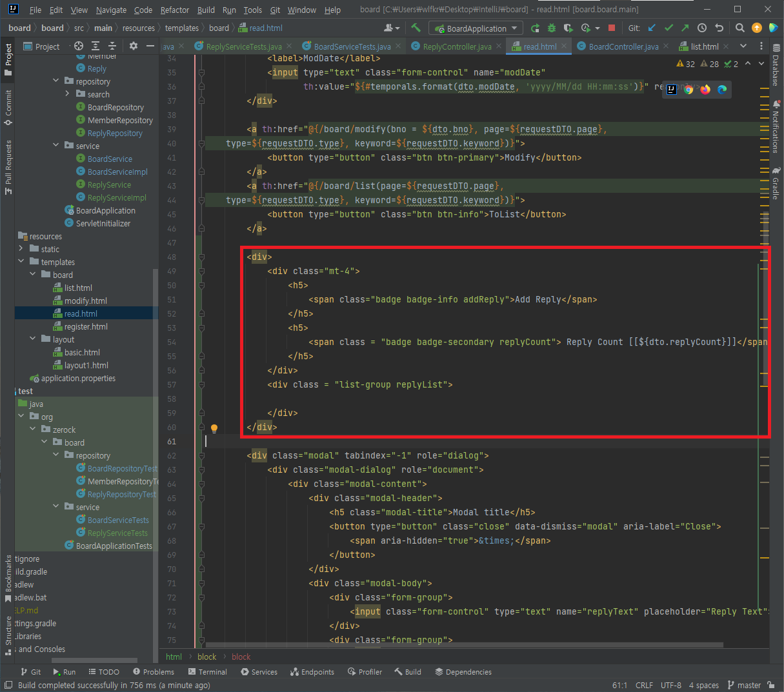Click the UTF-8 encoding in status bar

pyautogui.click(x=671, y=685)
